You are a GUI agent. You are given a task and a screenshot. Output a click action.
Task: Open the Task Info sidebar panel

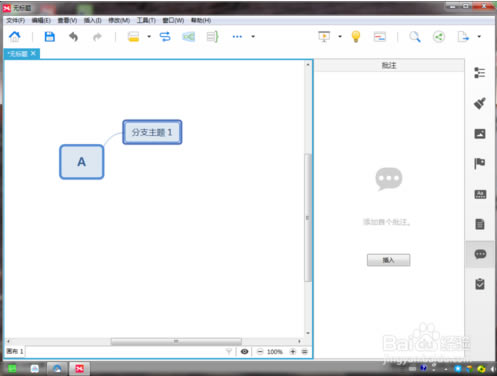click(x=480, y=284)
